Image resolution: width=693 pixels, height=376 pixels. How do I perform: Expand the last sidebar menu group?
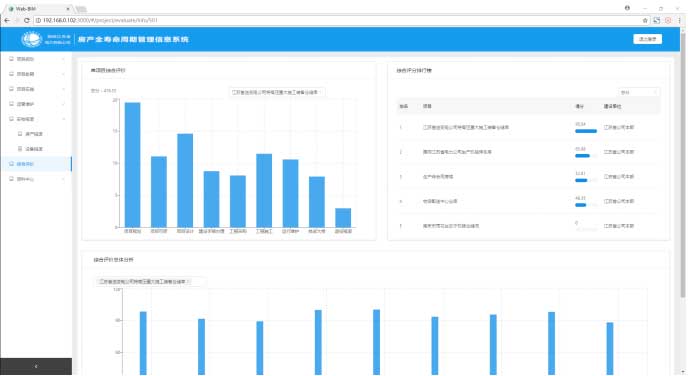pos(36,179)
